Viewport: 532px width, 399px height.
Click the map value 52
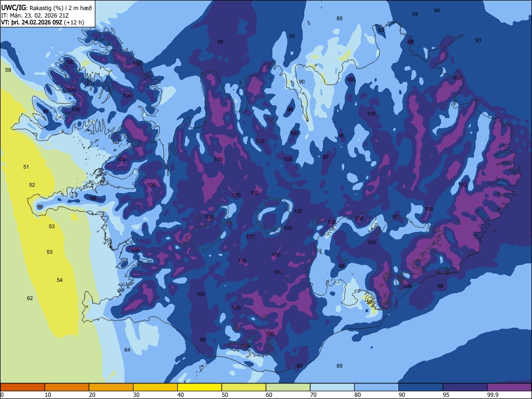[x=32, y=185]
